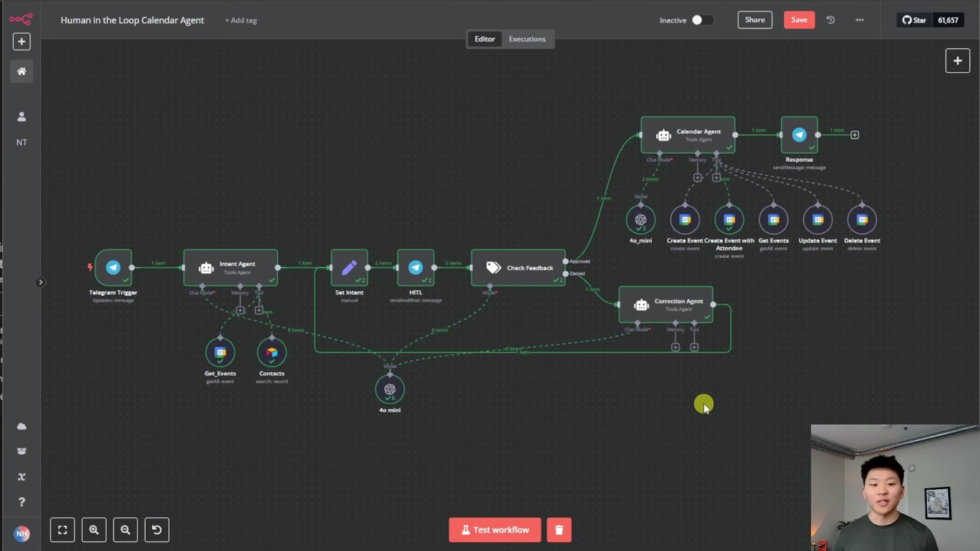Select the Get Events node under Calendar Agent
980x551 pixels.
(774, 219)
